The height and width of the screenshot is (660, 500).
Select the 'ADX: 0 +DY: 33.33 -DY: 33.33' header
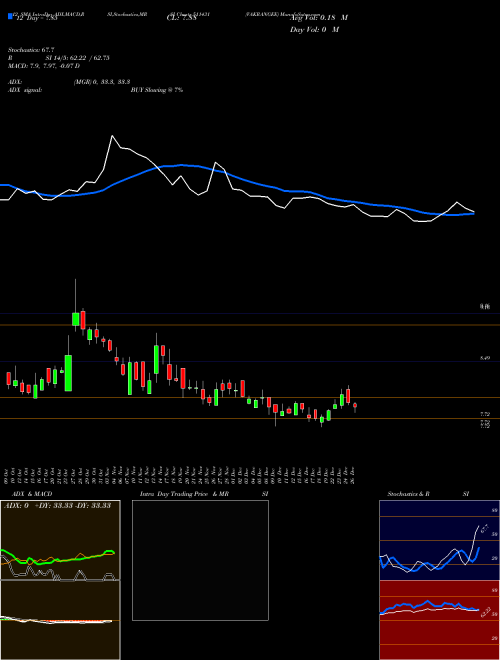pyautogui.click(x=57, y=506)
